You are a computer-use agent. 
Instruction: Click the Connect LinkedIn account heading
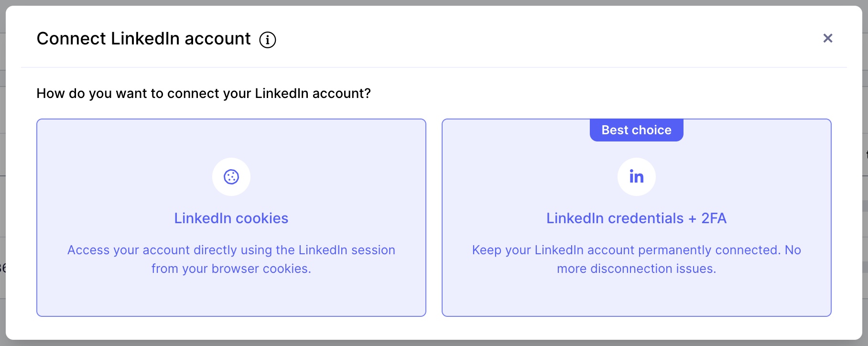click(143, 39)
